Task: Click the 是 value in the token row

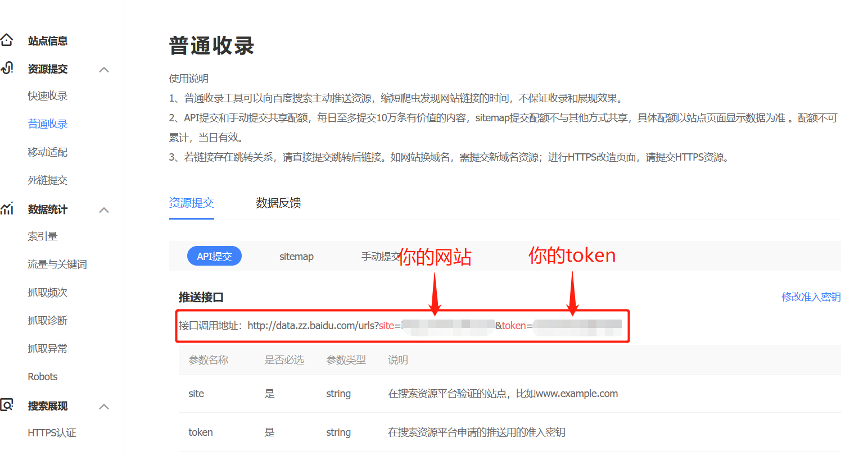Action: (x=270, y=432)
